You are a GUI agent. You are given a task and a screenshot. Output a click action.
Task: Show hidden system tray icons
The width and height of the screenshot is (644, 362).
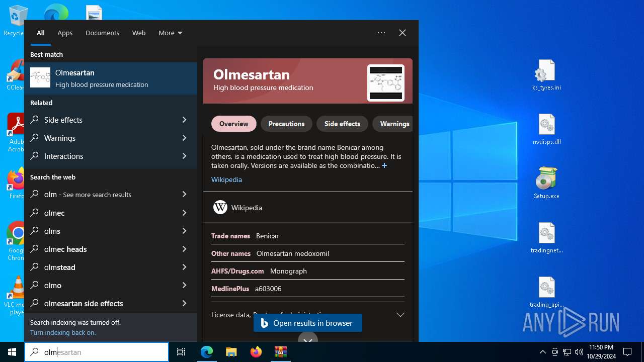point(542,352)
